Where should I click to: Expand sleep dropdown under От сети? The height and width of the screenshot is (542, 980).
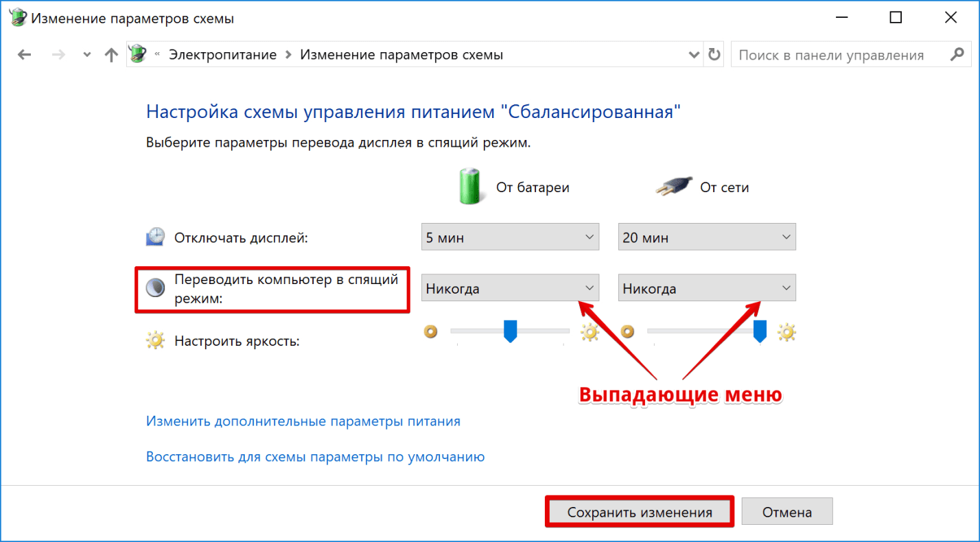point(707,288)
